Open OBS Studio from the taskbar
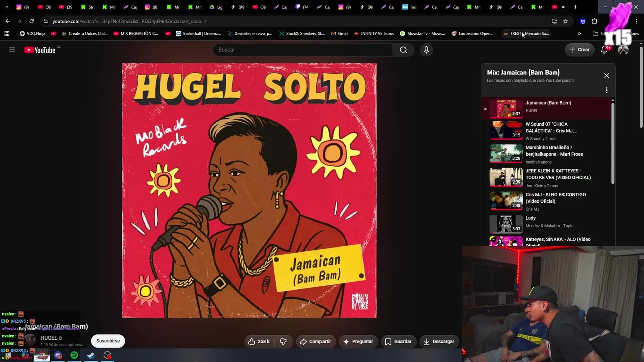The image size is (644, 362). pyautogui.click(x=107, y=355)
